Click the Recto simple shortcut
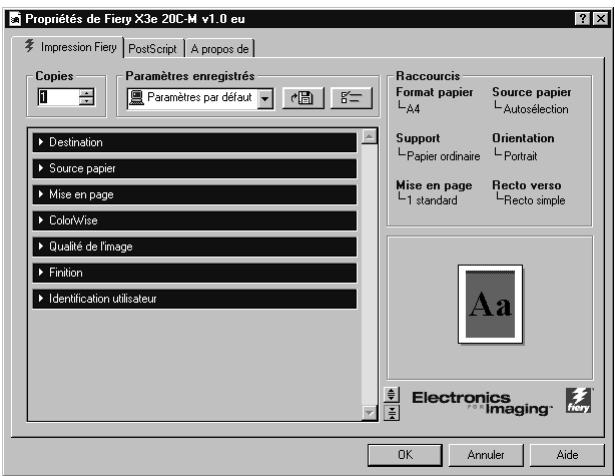 (x=534, y=200)
